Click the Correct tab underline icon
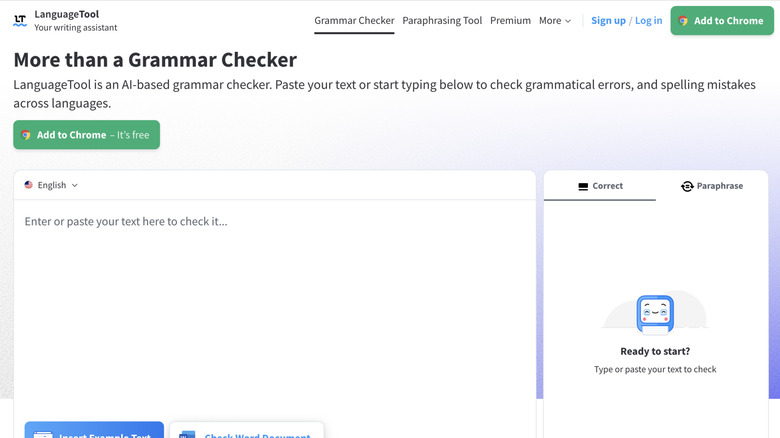The width and height of the screenshot is (780, 438). point(583,186)
